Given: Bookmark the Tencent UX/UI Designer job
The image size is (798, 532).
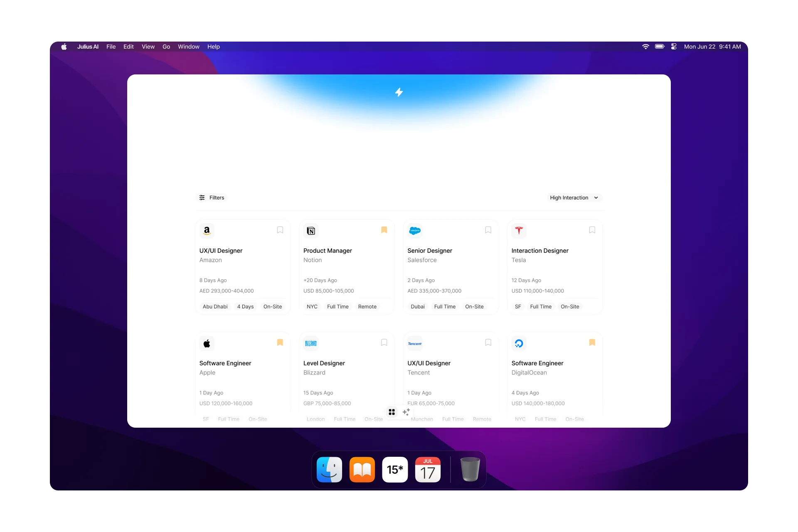Looking at the screenshot, I should click(488, 342).
